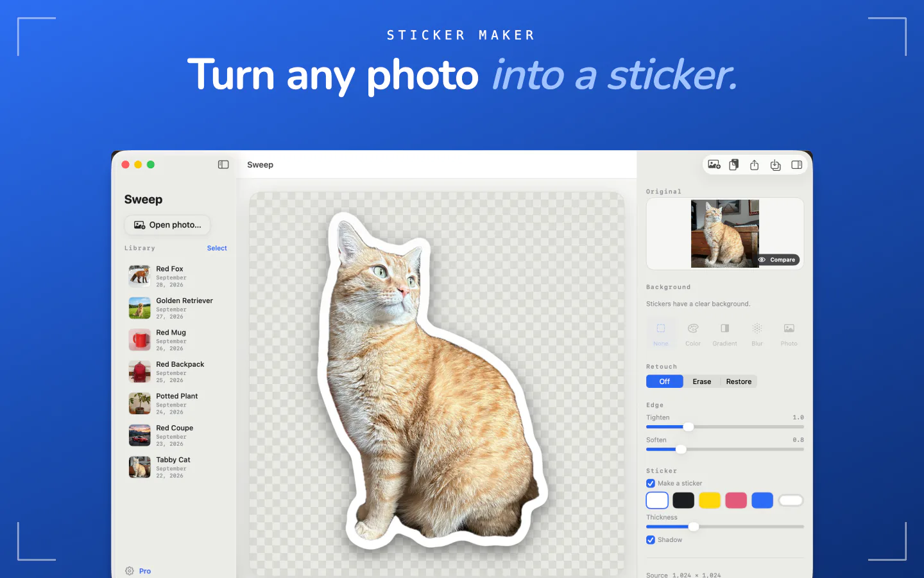The height and width of the screenshot is (578, 924).
Task: Pick the yellow sticker border swatch
Action: pyautogui.click(x=710, y=500)
